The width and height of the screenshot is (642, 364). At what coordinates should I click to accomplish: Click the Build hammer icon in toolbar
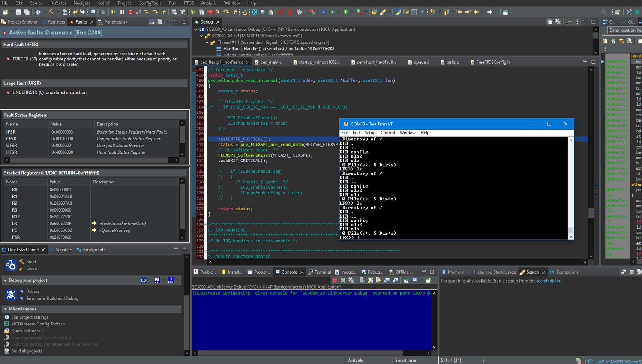pos(51,12)
